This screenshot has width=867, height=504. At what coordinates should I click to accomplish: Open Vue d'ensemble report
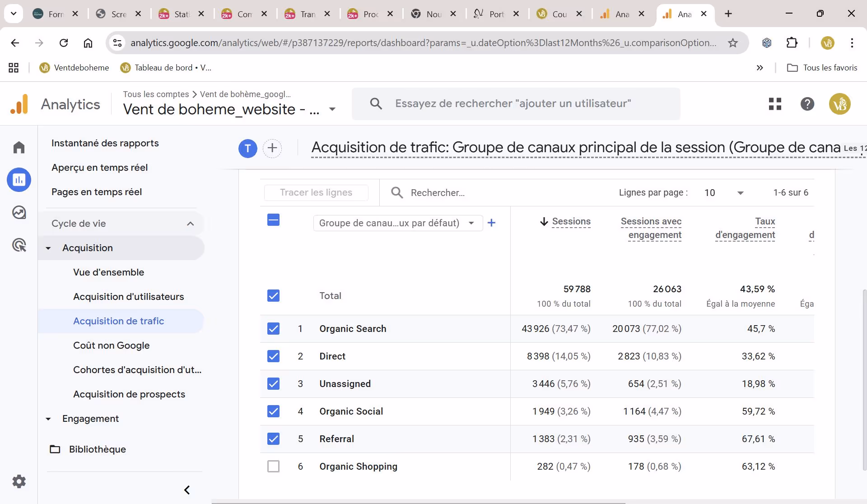point(108,272)
